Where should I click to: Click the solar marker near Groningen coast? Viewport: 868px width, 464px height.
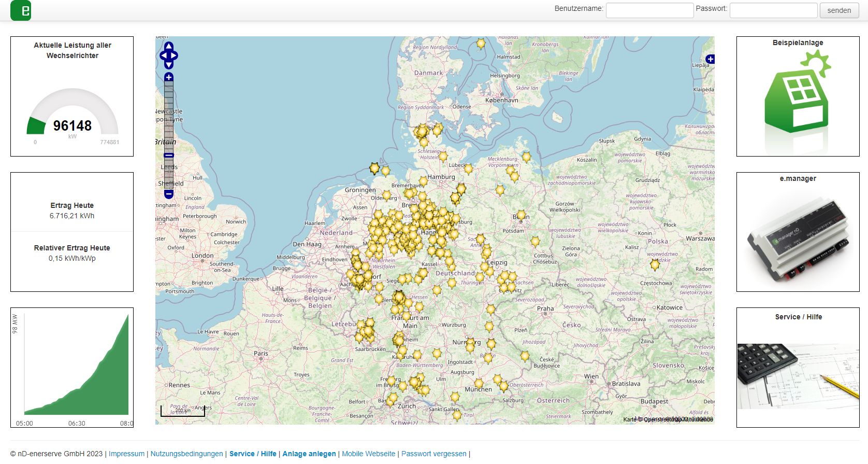tap(374, 168)
